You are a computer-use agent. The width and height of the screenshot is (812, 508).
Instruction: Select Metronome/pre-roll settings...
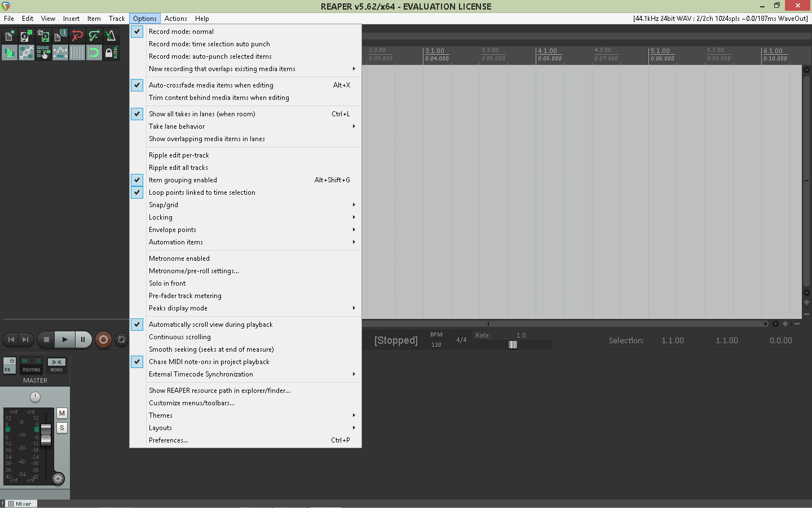click(245, 271)
